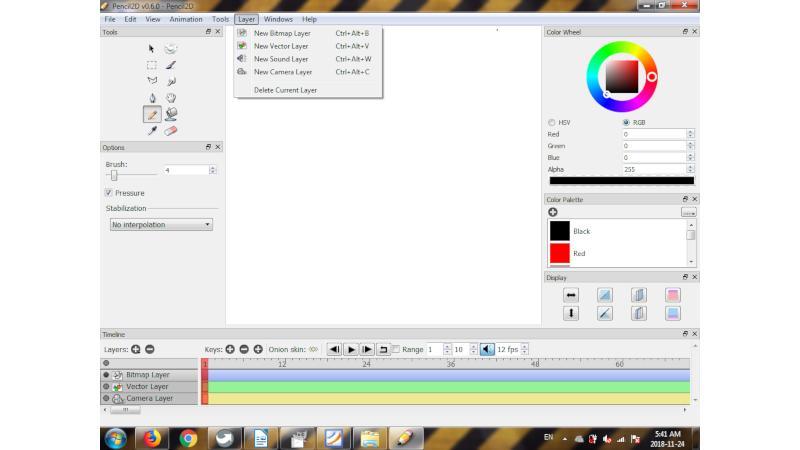Open the No interpolation dropdown
This screenshot has height=450, width=800.
161,224
